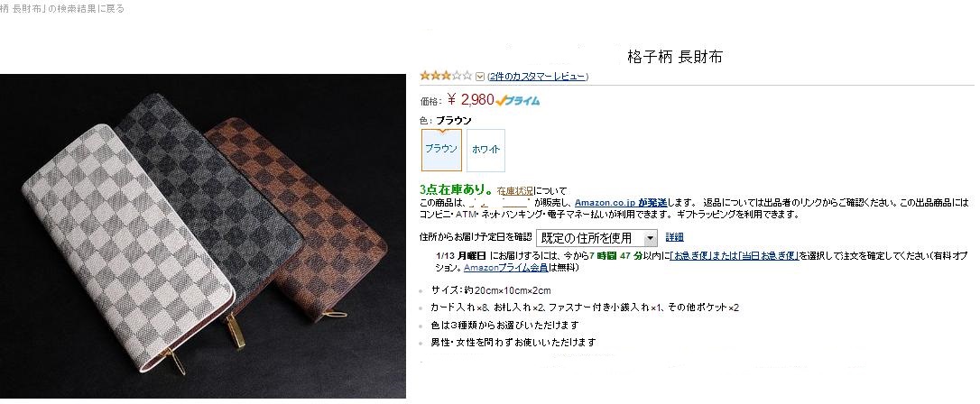
Task: Click the 3点在庫あり stock status text
Action: pos(457,189)
